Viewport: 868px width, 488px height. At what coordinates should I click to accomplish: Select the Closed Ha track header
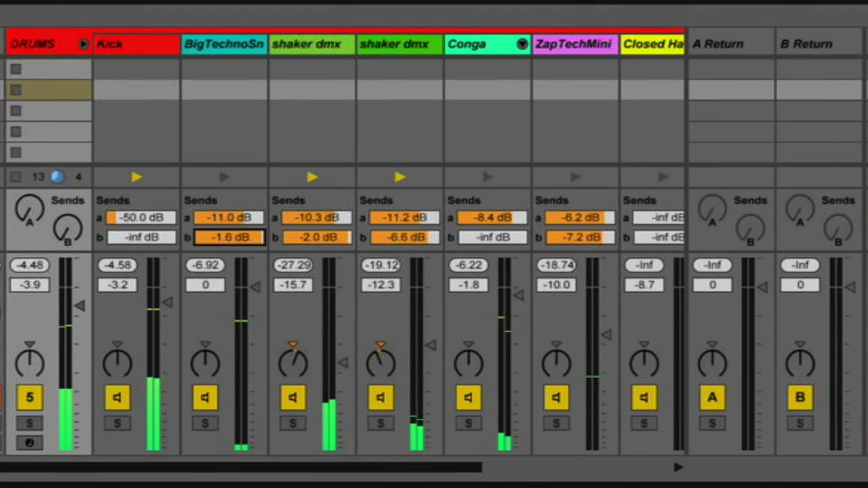pos(652,44)
